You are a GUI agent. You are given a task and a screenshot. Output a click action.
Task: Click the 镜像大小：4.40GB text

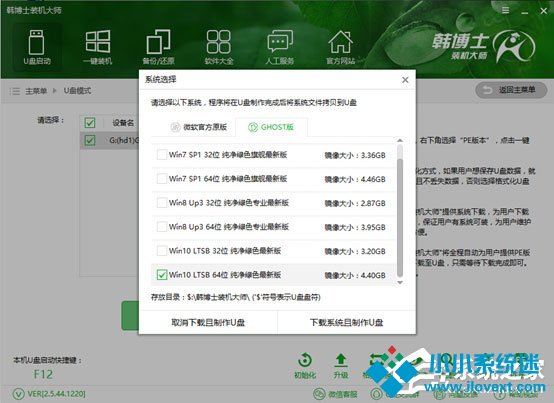pyautogui.click(x=355, y=275)
